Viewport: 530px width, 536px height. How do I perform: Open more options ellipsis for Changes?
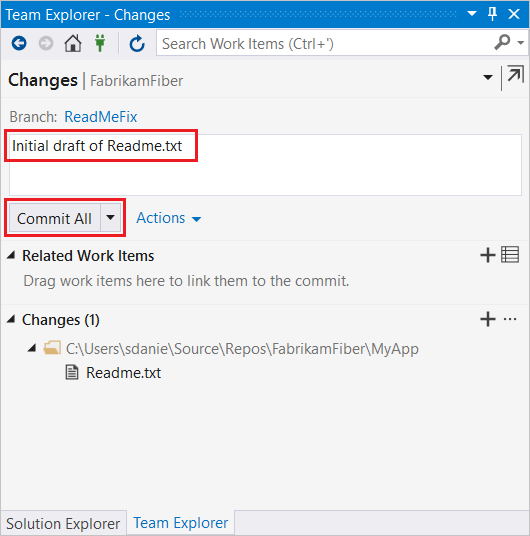pyautogui.click(x=510, y=319)
